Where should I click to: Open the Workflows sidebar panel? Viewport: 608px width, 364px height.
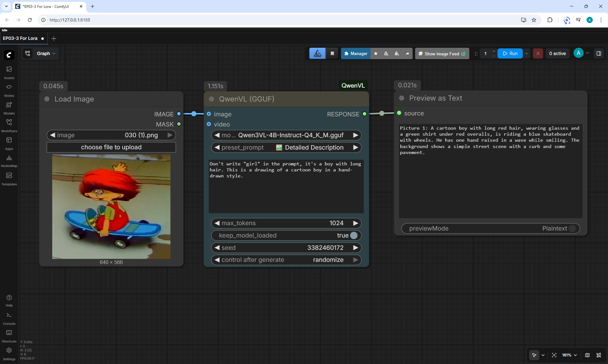pyautogui.click(x=9, y=126)
